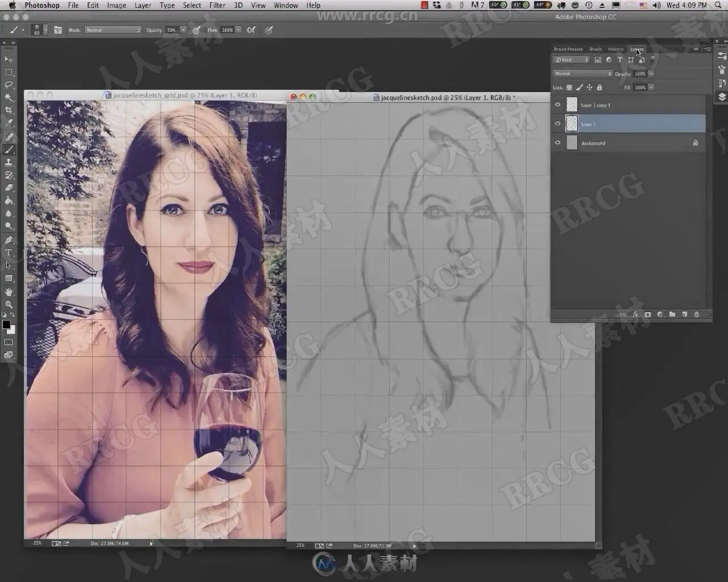Swap foreground and background colors
The image size is (728, 582).
[13, 315]
